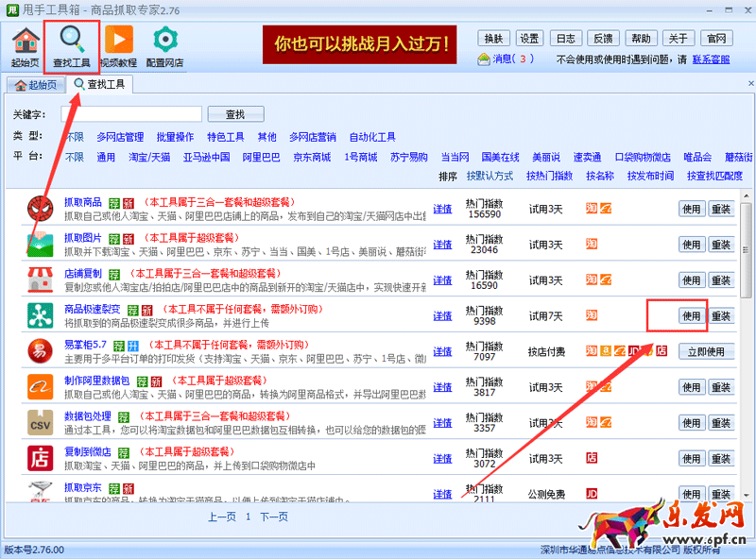Select the 批量操作 type filter

[175, 137]
